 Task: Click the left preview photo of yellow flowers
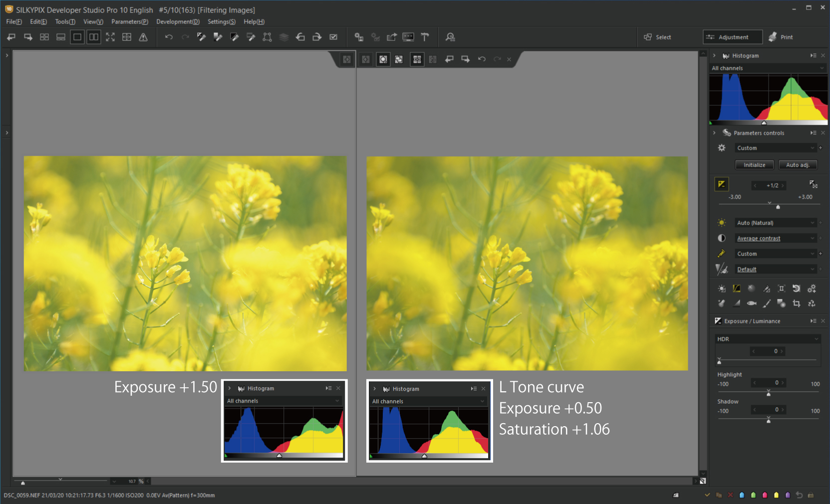185,263
